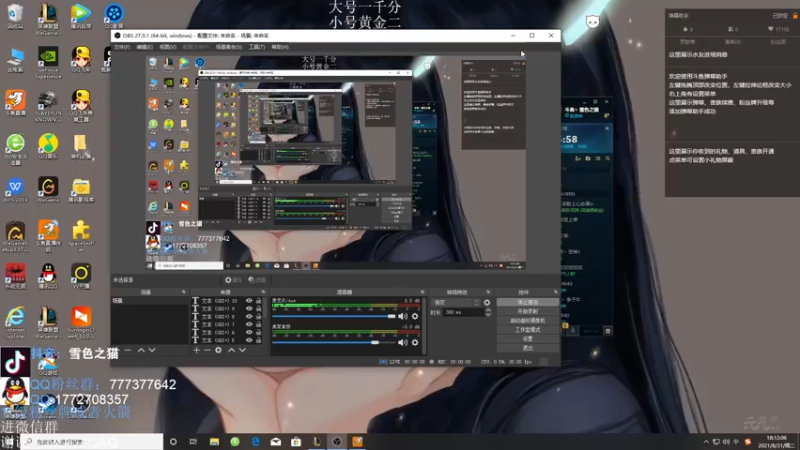Add a new source with plus icon
800x450 pixels.
(196, 350)
